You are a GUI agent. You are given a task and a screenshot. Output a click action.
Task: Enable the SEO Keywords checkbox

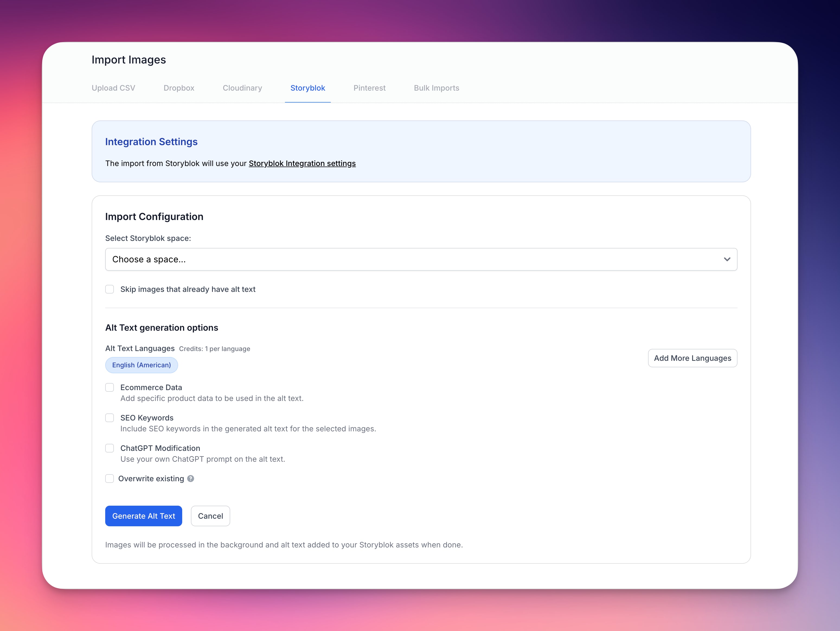point(110,418)
